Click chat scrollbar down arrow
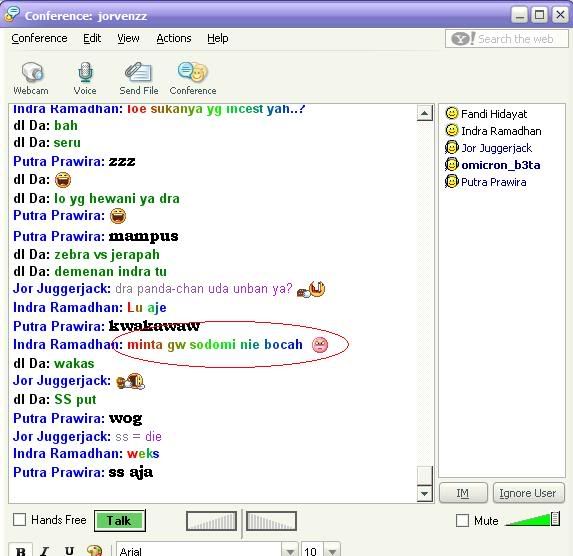The width and height of the screenshot is (573, 556). (424, 494)
